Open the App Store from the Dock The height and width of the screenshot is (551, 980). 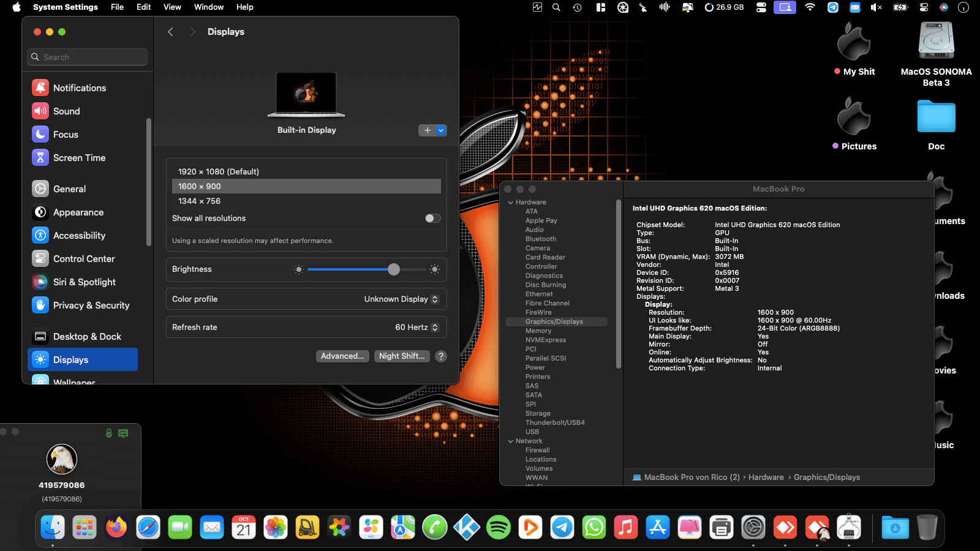tap(658, 527)
